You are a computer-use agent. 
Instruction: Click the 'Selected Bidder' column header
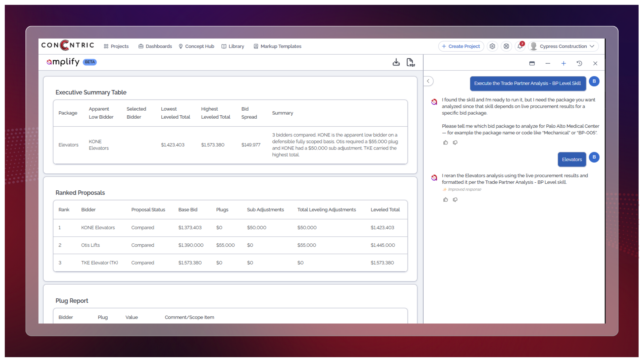[136, 113]
